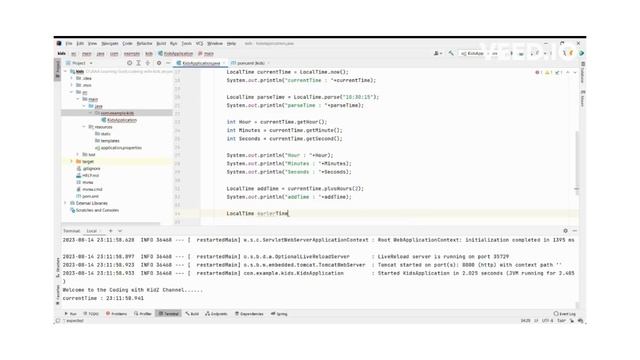Select the static folder
Image resolution: width=640 pixels, height=360 pixels.
point(102,134)
